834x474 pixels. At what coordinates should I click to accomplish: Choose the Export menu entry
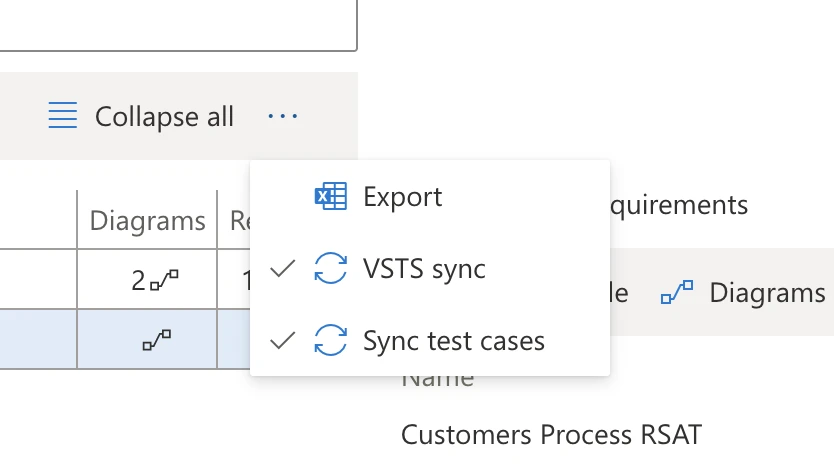pyautogui.click(x=402, y=196)
